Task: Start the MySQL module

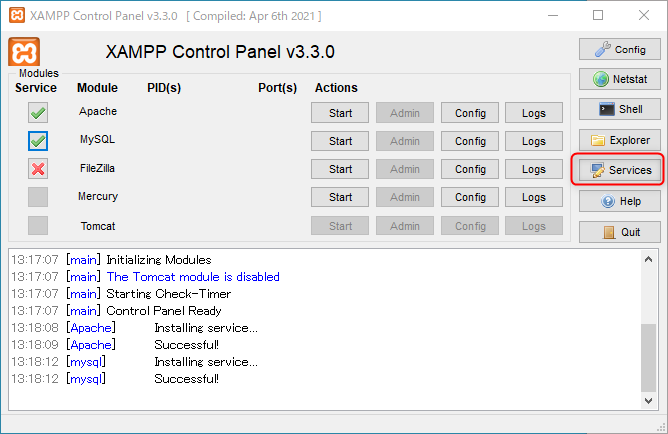Action: click(x=340, y=141)
